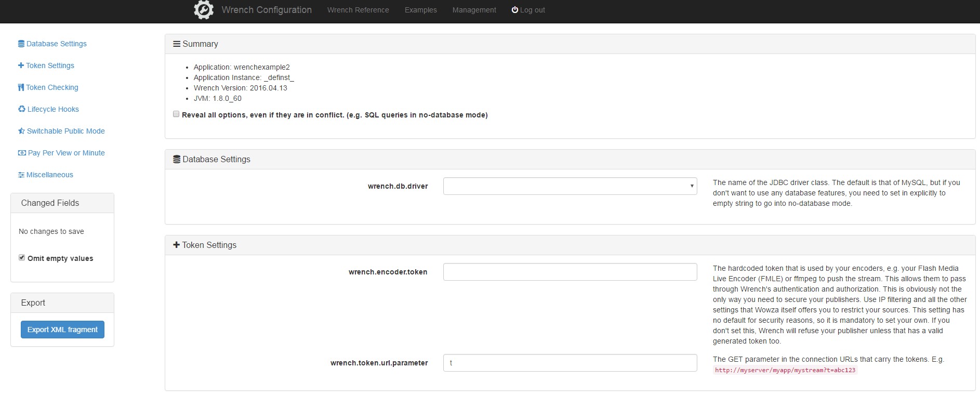The image size is (980, 394).
Task: Click the Pay Per View money icon
Action: click(x=22, y=153)
